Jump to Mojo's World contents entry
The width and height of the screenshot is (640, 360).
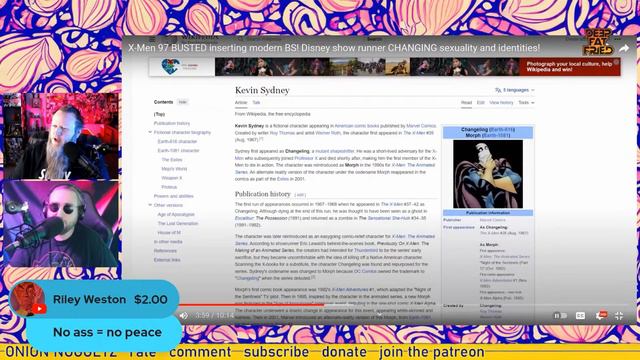tap(174, 169)
